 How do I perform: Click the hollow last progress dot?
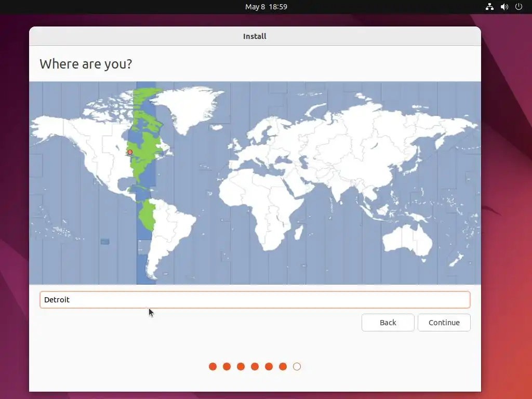pyautogui.click(x=297, y=366)
